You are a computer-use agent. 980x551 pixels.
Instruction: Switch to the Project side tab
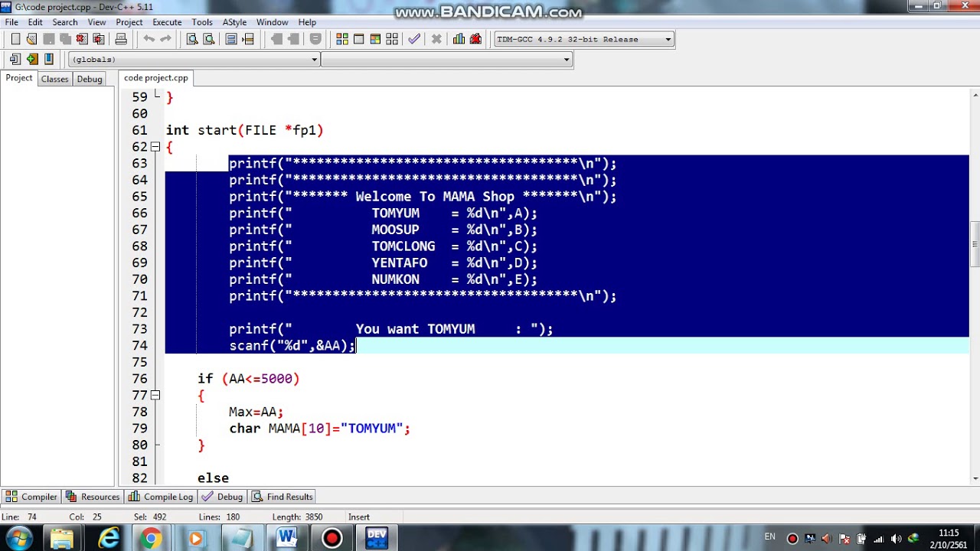(x=19, y=78)
